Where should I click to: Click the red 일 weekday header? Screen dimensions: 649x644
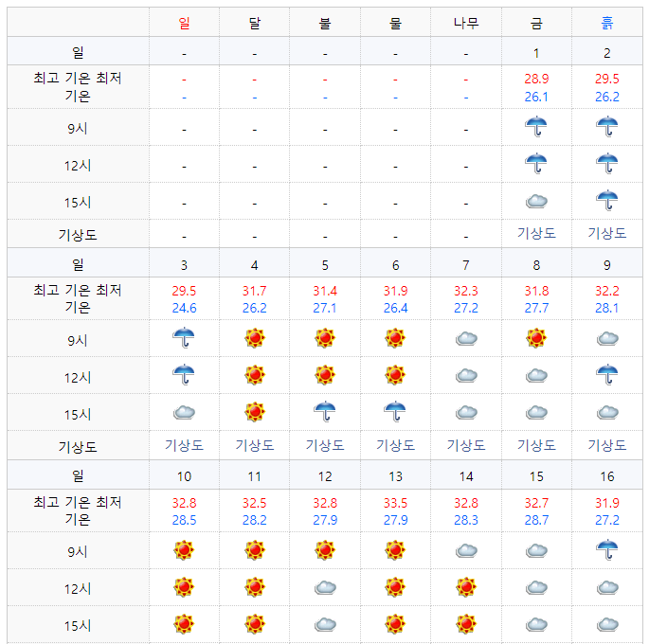click(184, 23)
